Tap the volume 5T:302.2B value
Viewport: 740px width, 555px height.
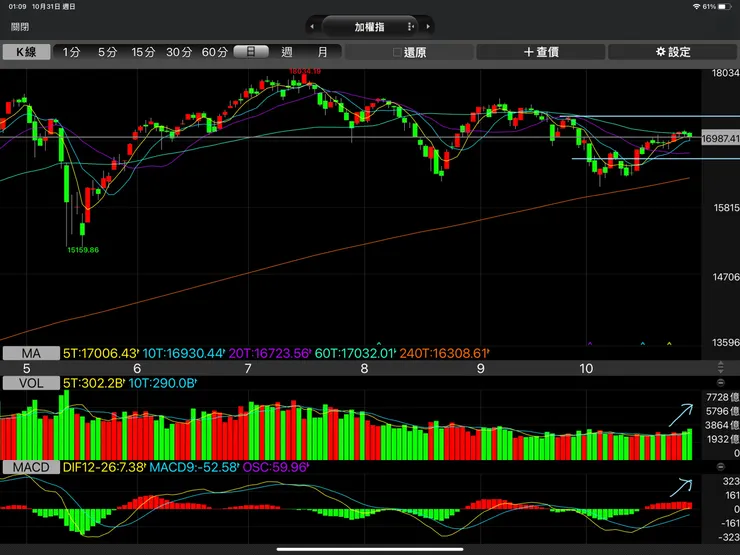(93, 383)
